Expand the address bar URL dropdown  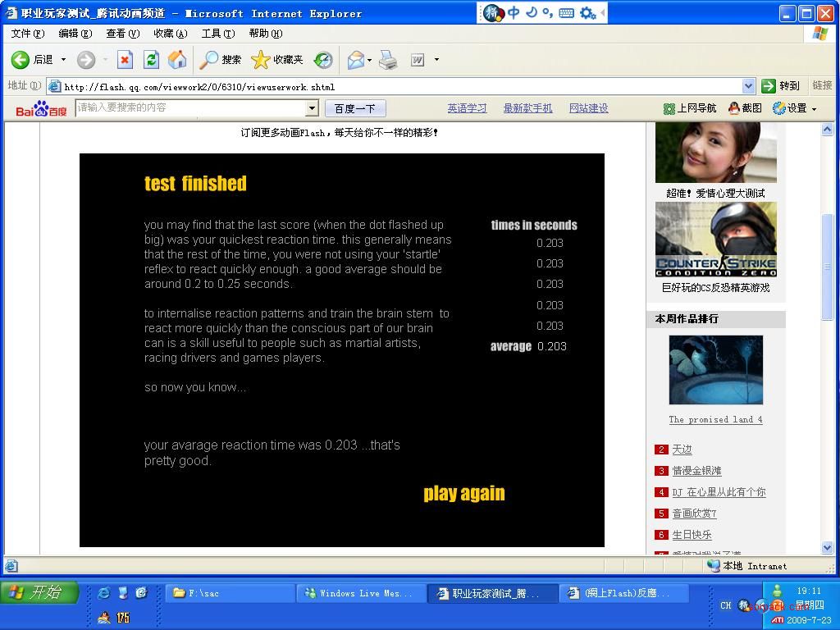point(748,86)
